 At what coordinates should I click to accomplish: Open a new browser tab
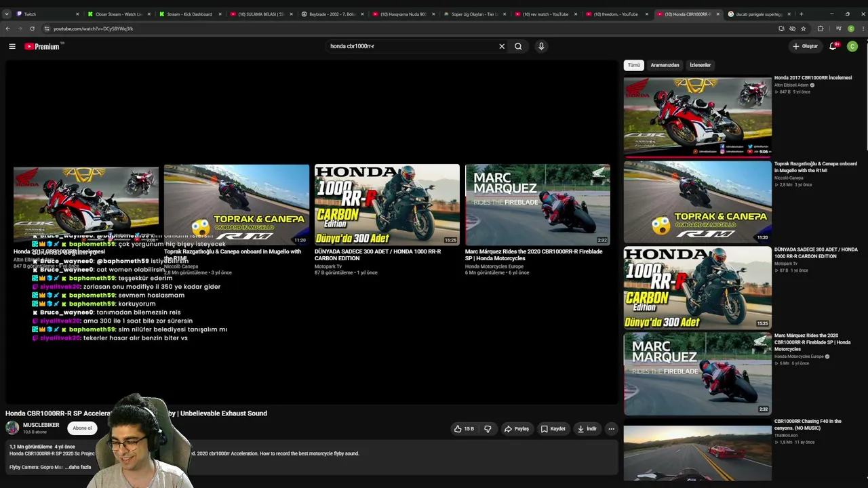point(801,14)
